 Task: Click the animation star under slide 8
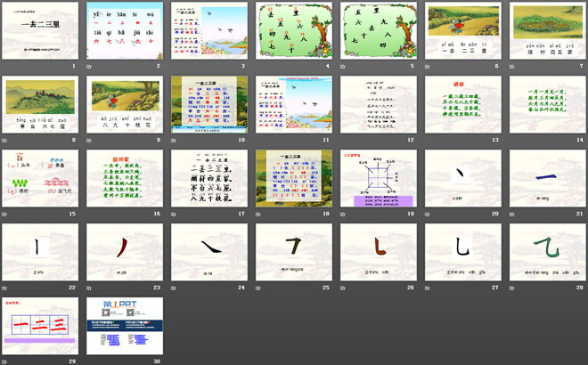click(4, 140)
